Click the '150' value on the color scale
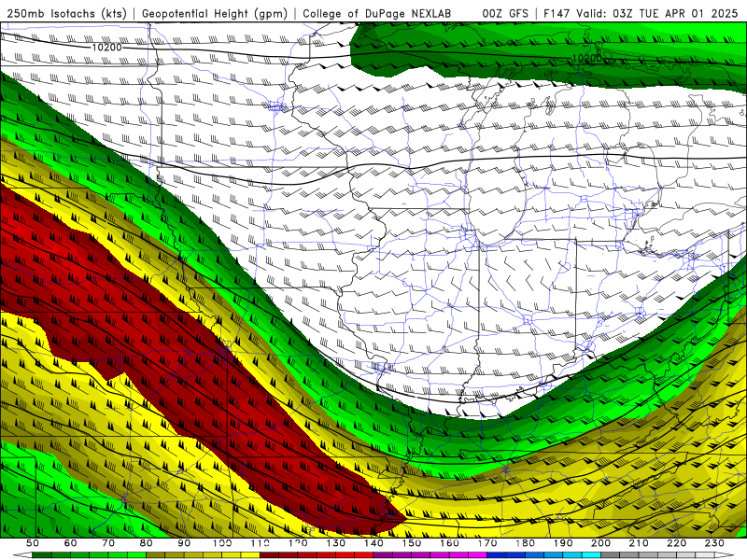Image resolution: width=747 pixels, height=560 pixels. [411, 543]
